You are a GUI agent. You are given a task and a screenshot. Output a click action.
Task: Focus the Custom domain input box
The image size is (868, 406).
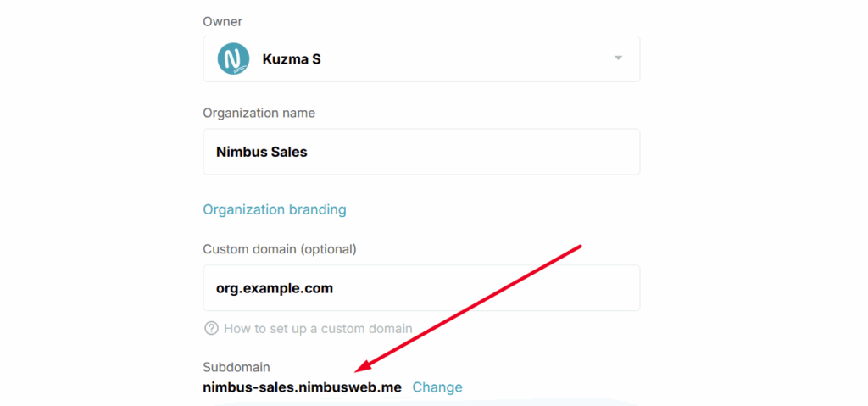point(421,288)
